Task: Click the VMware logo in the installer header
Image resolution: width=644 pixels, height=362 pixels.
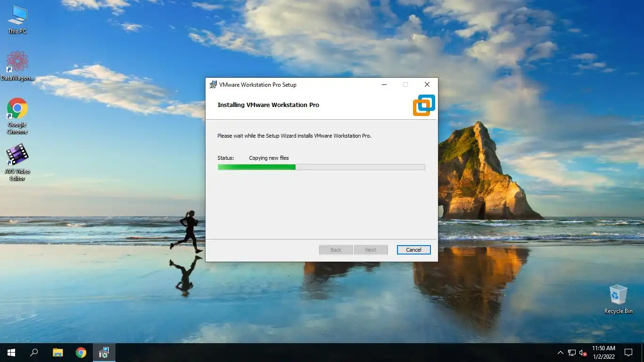Action: (x=424, y=105)
